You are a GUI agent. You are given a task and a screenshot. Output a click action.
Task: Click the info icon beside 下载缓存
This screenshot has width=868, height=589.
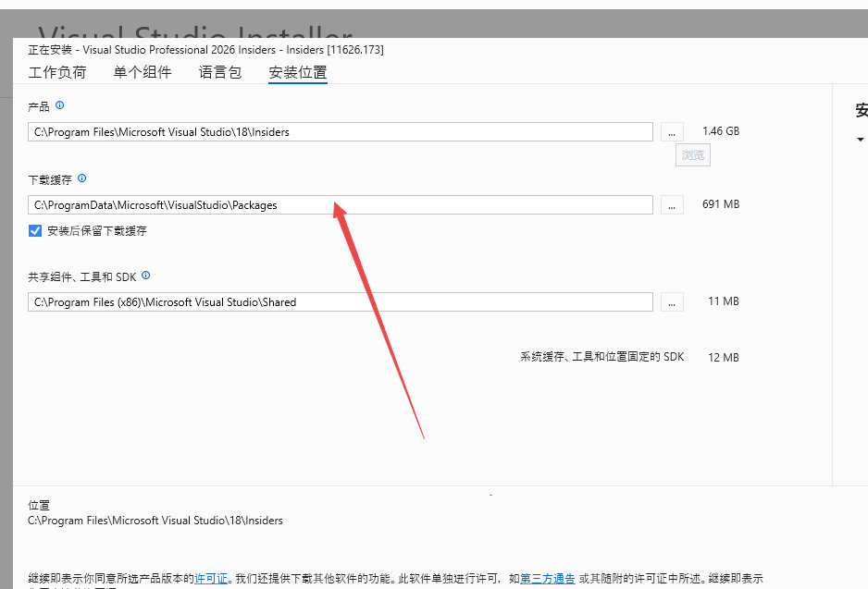coord(81,178)
